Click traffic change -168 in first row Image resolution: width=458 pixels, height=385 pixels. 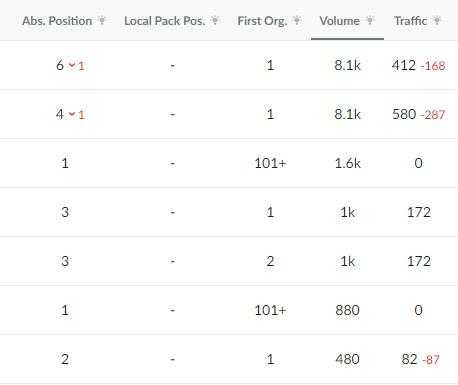click(433, 66)
